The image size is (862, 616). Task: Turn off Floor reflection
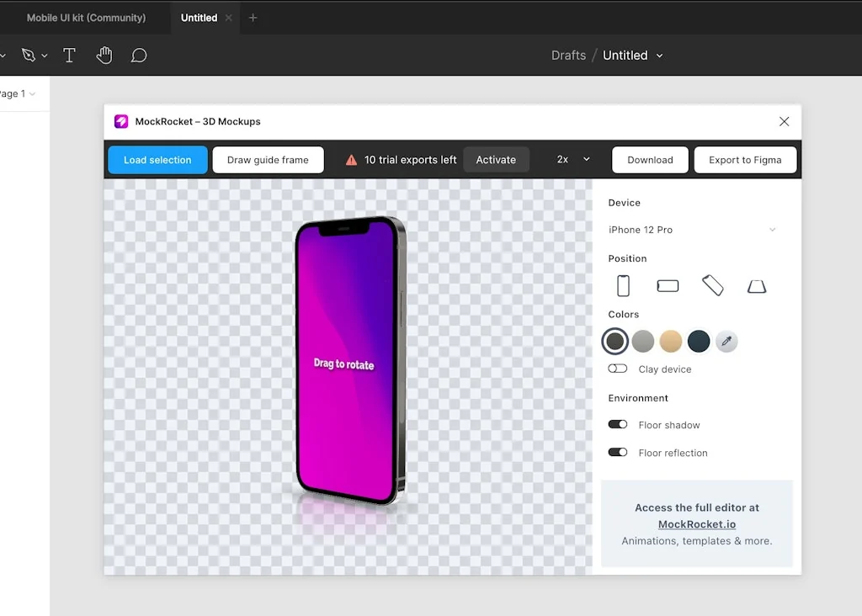(x=617, y=452)
